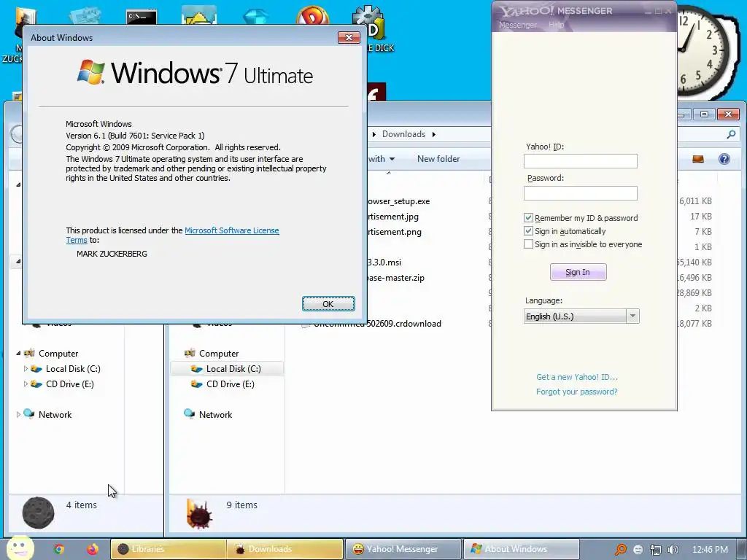Screen dimensions: 747x560
Task: Switch to Yahoo! Messenger taskbar button
Action: [403, 549]
